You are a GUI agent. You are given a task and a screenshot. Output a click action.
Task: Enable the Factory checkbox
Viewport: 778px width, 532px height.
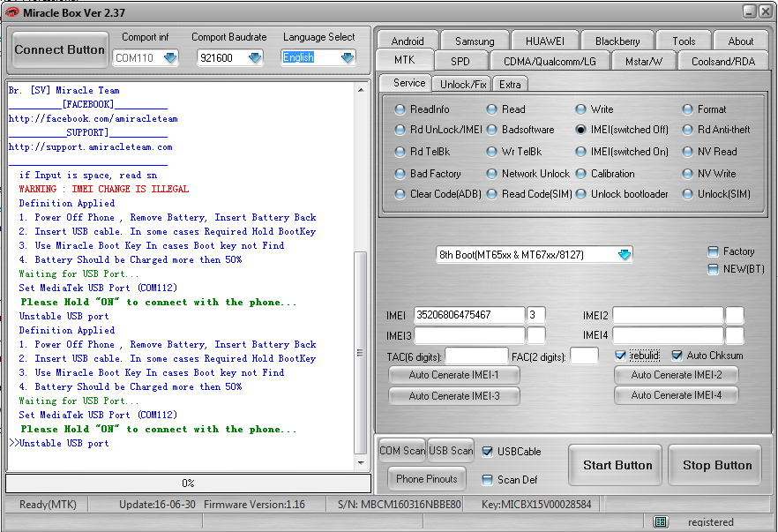(x=713, y=251)
